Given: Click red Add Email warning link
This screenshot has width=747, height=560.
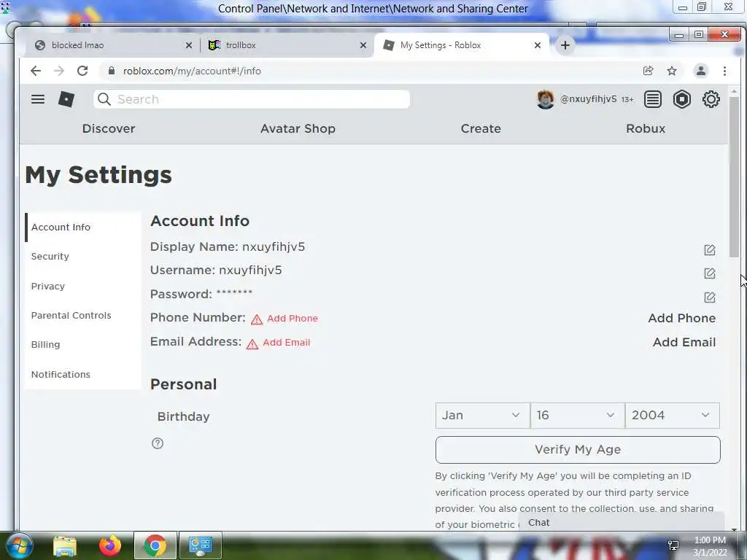Looking at the screenshot, I should click(x=286, y=343).
